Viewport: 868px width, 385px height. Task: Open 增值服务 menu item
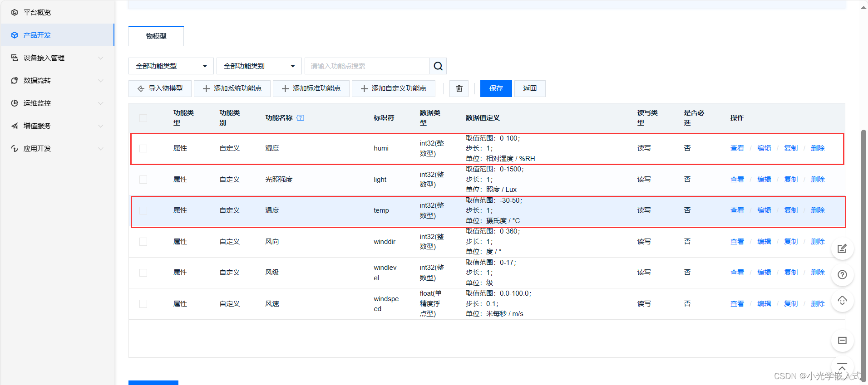[x=57, y=126]
